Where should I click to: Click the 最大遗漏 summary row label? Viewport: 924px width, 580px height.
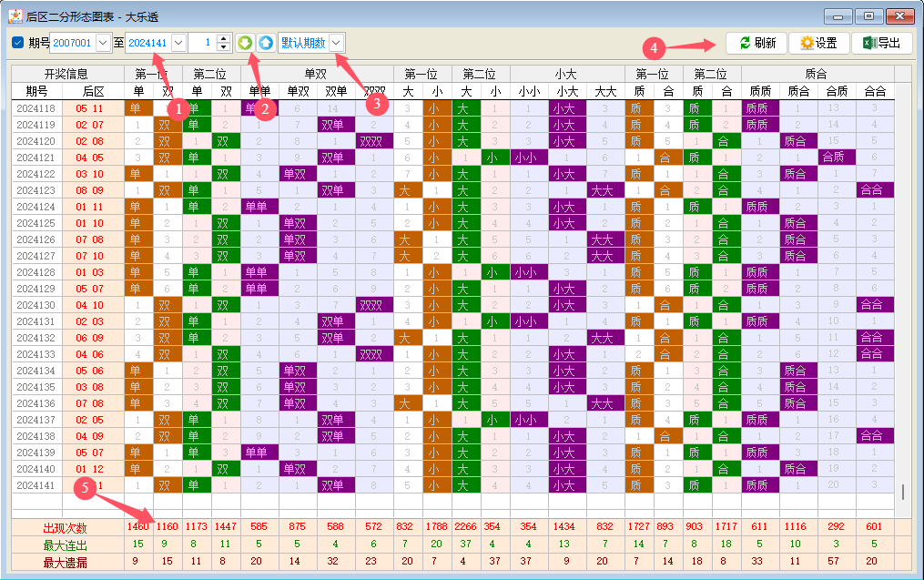[65, 563]
